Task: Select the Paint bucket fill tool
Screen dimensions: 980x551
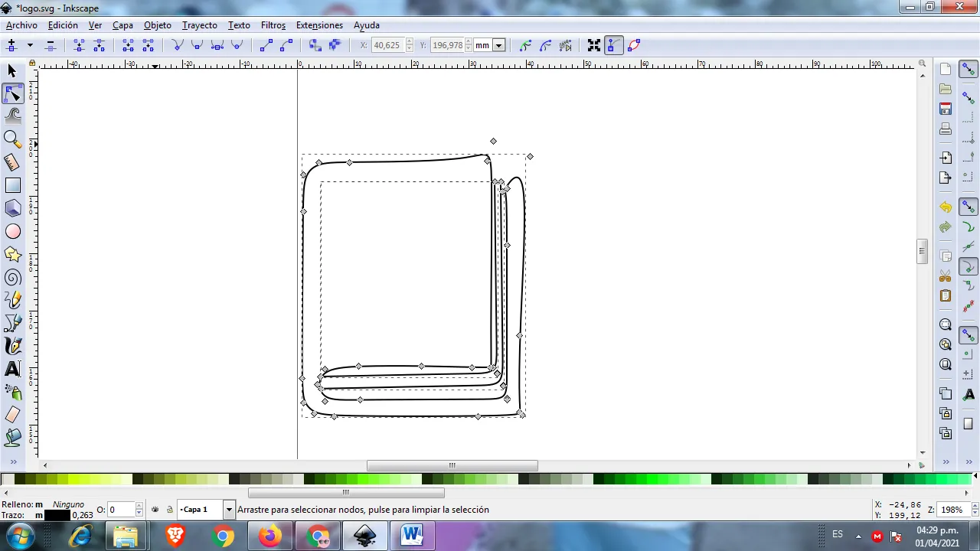Action: click(x=12, y=438)
